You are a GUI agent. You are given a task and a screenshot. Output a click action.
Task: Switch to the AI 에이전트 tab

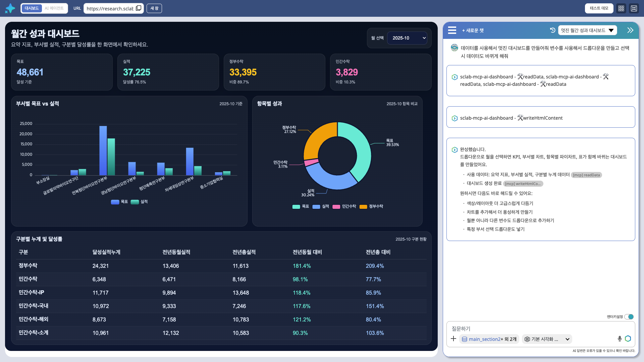coord(54,8)
